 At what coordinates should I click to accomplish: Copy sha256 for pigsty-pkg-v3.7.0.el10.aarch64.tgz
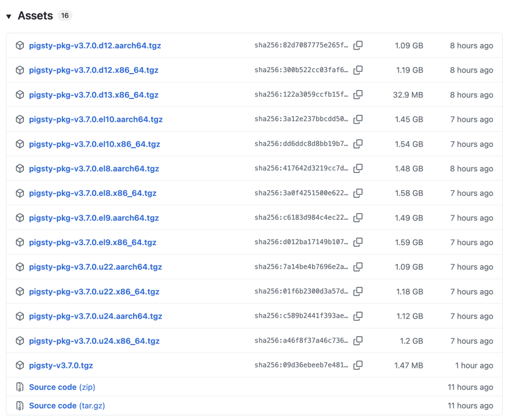pos(358,120)
